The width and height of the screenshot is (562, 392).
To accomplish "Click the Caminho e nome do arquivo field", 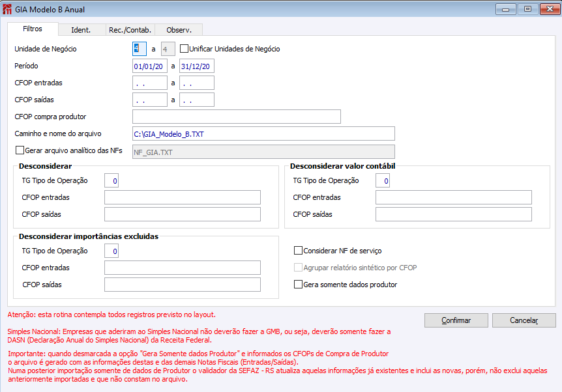I will (x=264, y=133).
